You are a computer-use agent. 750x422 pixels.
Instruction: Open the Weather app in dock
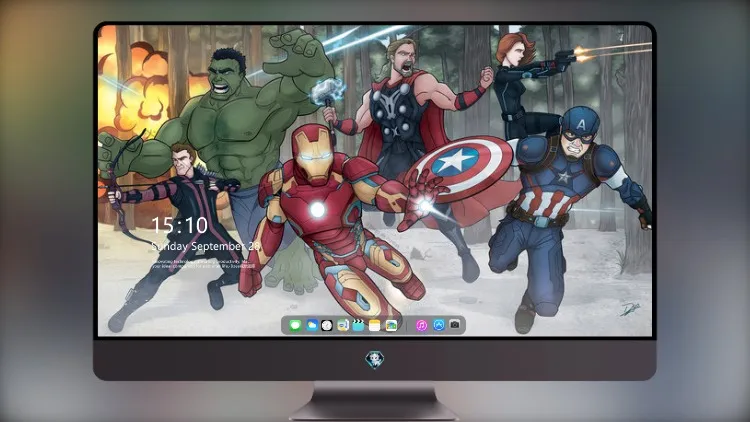point(311,326)
